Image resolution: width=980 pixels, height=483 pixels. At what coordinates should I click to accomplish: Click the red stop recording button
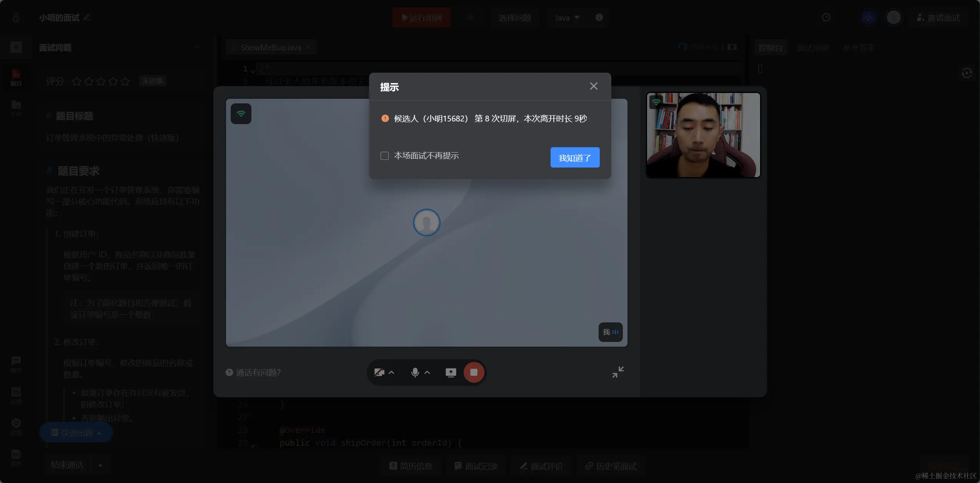click(x=474, y=372)
